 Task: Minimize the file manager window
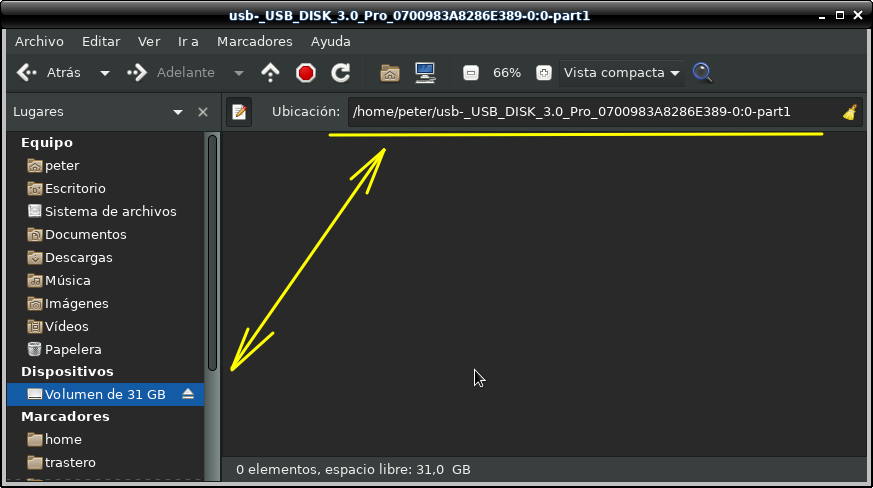(822, 16)
